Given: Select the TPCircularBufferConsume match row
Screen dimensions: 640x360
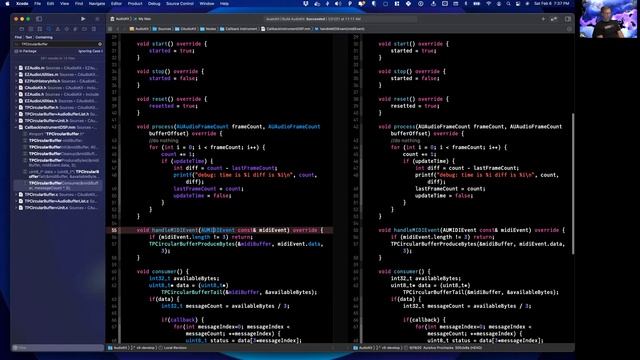Looking at the screenshot, I should (x=59, y=185).
